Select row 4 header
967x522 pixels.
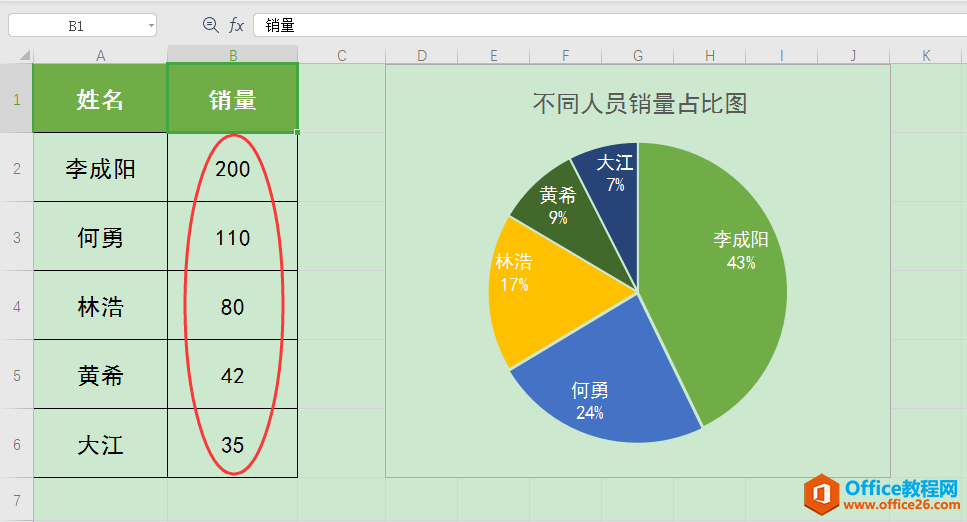17,306
